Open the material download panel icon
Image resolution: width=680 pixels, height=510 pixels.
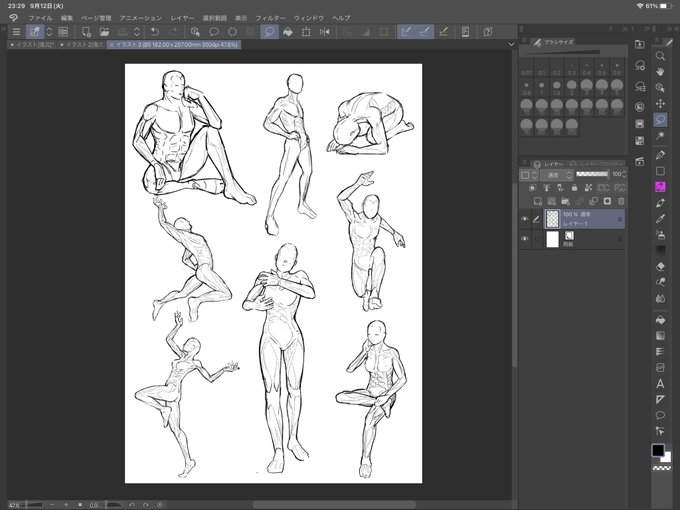tap(639, 44)
